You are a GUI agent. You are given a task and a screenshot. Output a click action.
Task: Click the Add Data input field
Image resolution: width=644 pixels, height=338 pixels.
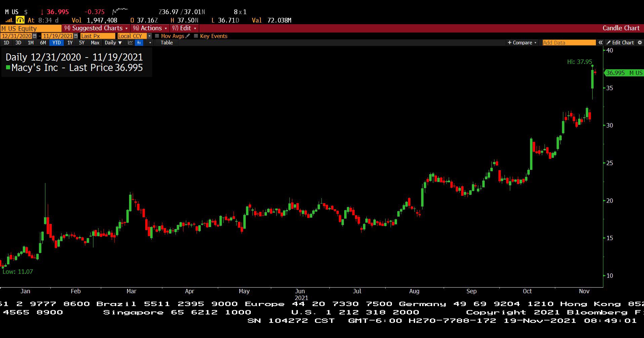(569, 43)
